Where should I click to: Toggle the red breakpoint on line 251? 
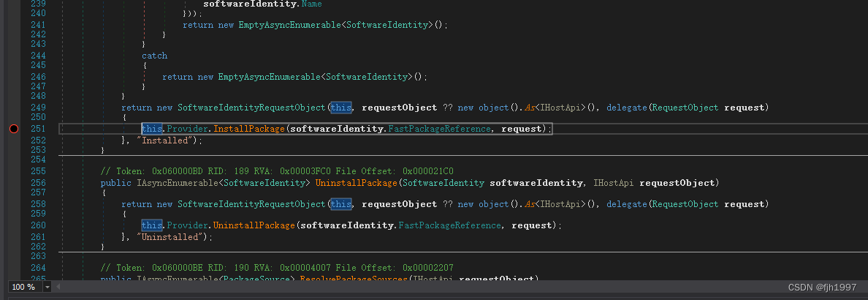(x=14, y=129)
